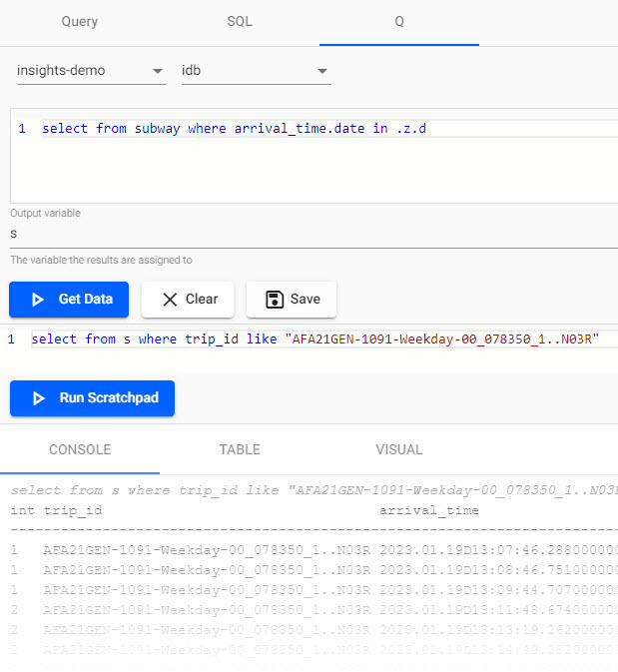Viewport: 618px width, 672px height.
Task: Click console row with arrival 2023.01.19D13:11:48
Action: (x=314, y=610)
